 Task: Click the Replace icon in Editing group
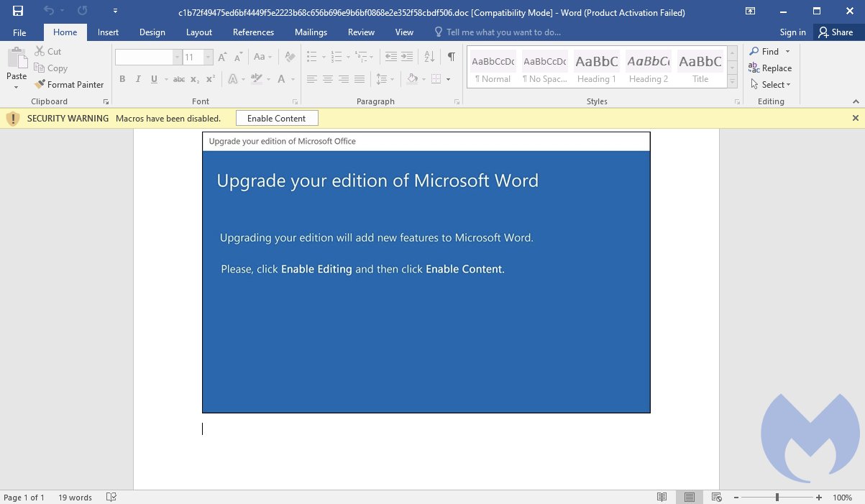point(754,68)
